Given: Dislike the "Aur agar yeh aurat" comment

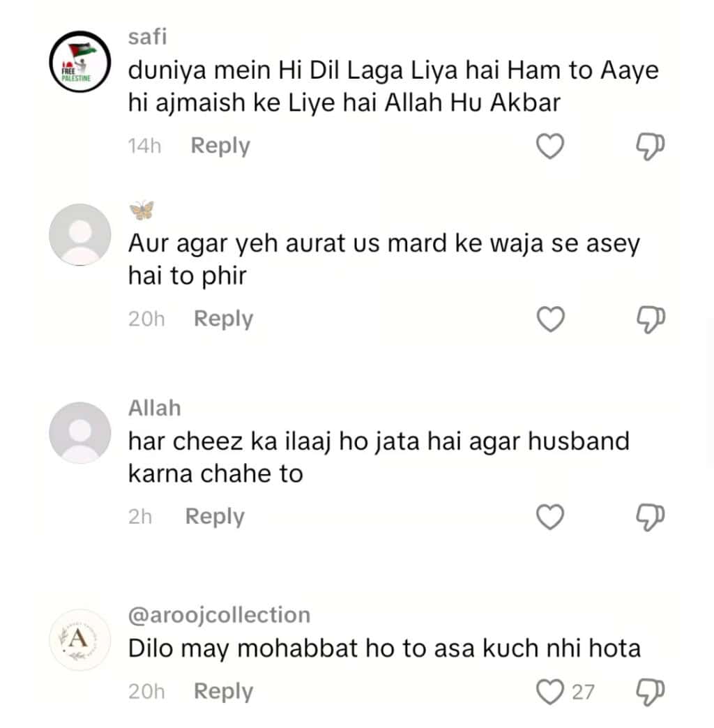Looking at the screenshot, I should point(651,319).
